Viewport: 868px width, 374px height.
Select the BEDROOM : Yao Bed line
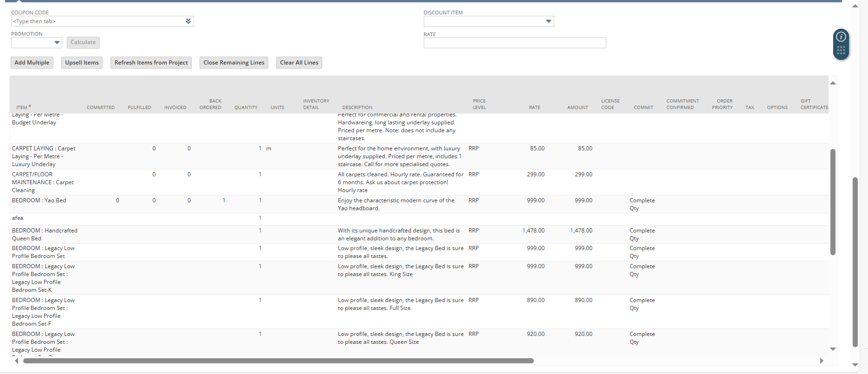click(x=39, y=200)
